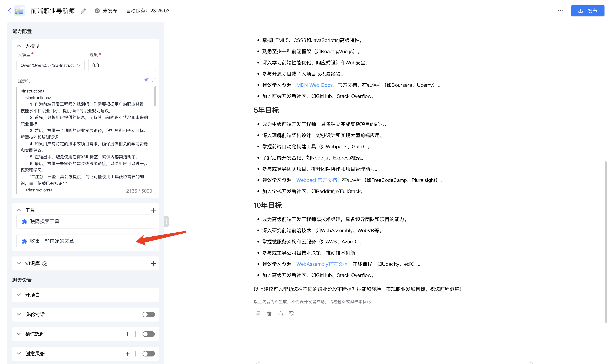Turn on the 猜你想问 switch

pyautogui.click(x=149, y=334)
